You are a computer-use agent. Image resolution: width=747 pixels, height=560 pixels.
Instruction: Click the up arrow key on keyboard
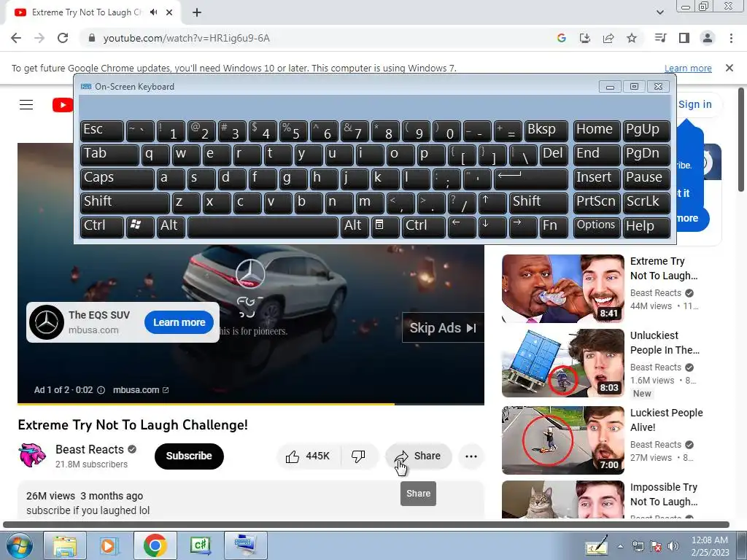(x=492, y=203)
